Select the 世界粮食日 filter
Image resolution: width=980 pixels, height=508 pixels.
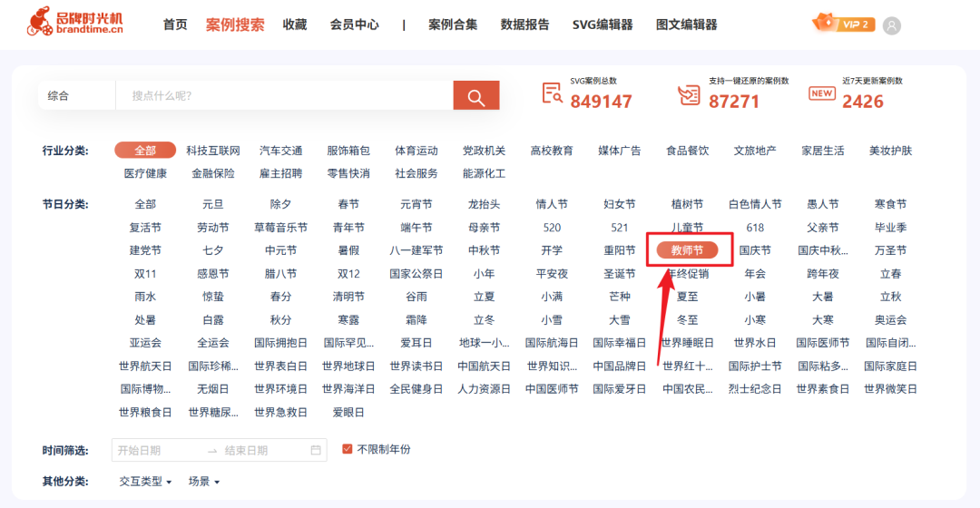(x=145, y=413)
